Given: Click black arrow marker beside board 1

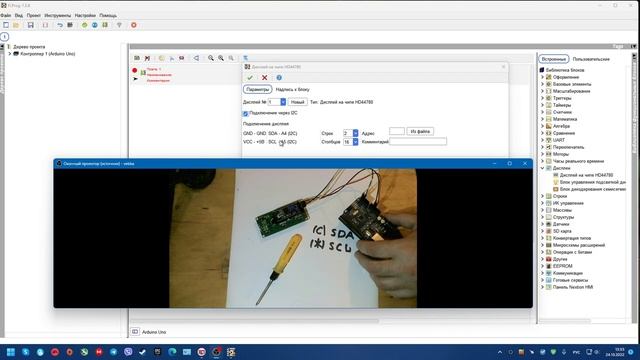Looking at the screenshot, I should tap(136, 79).
